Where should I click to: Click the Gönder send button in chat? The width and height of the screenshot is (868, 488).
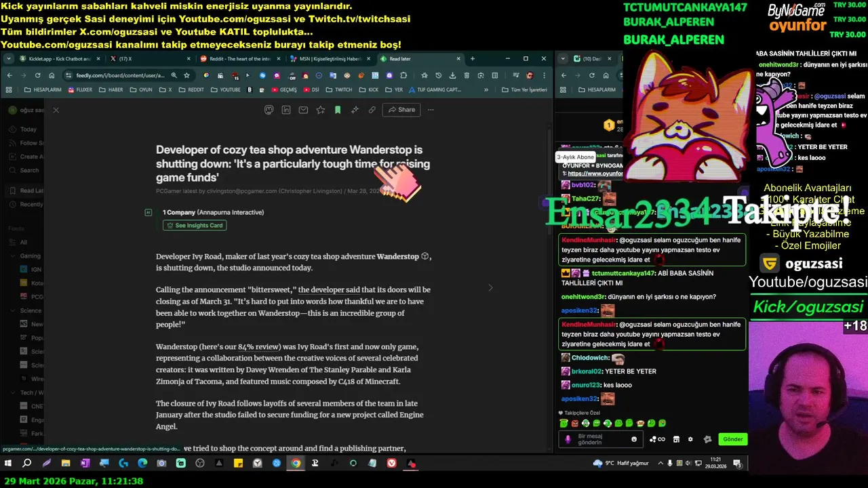733,439
